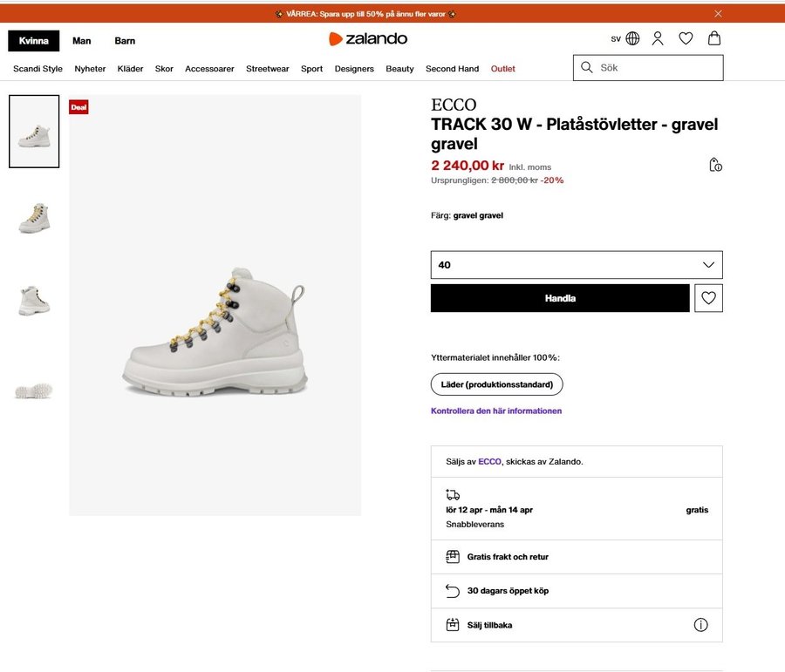Open the Outlet menu item
The image size is (785, 672).
[502, 69]
